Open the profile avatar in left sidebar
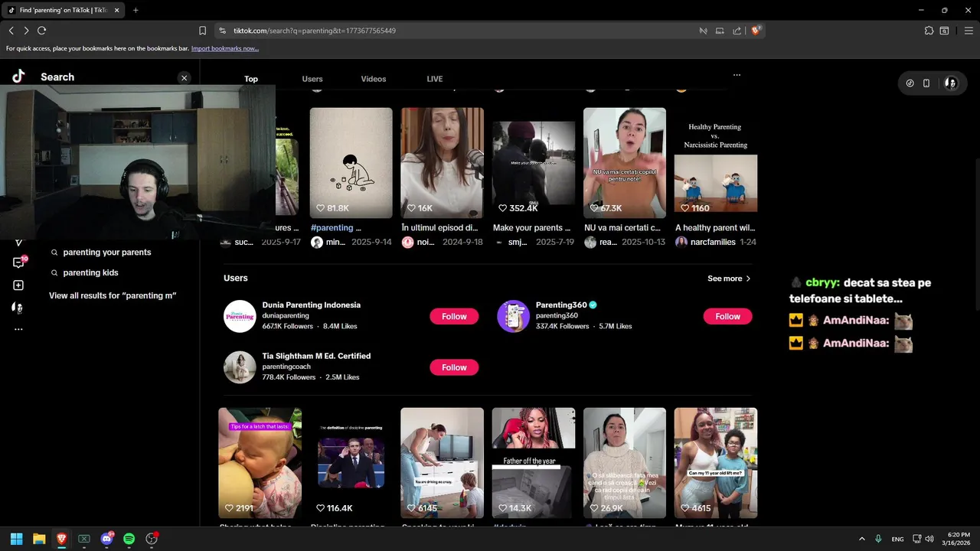The width and height of the screenshot is (980, 551). pyautogui.click(x=18, y=308)
